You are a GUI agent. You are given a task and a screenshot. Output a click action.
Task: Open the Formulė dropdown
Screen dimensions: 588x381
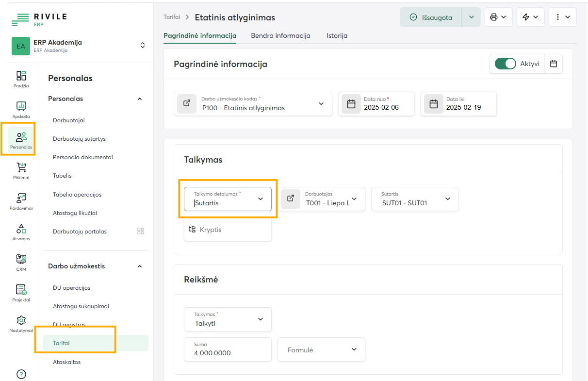coord(321,349)
